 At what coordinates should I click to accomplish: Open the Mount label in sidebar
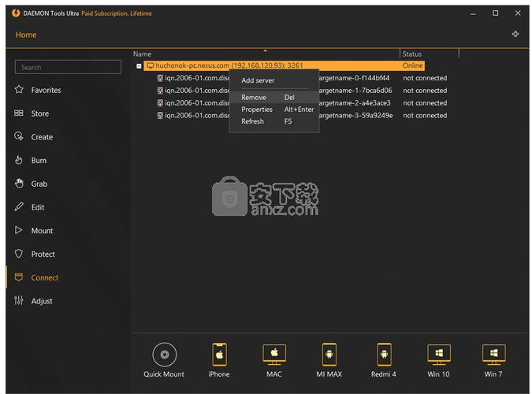point(42,230)
